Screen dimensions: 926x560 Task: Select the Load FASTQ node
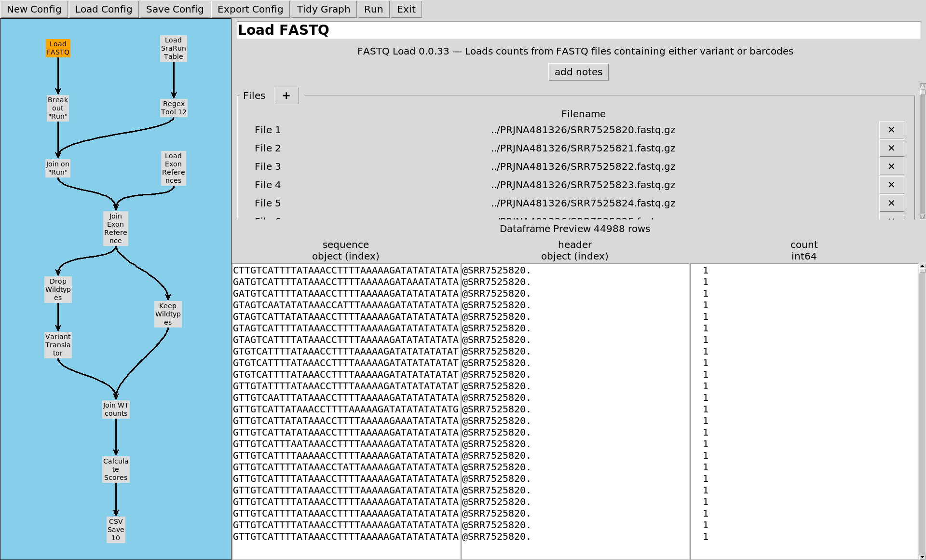click(58, 48)
